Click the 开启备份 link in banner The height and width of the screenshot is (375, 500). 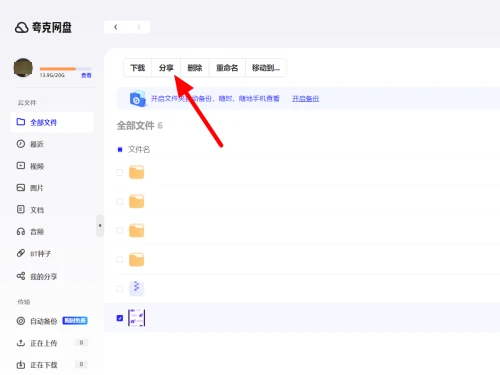[305, 99]
